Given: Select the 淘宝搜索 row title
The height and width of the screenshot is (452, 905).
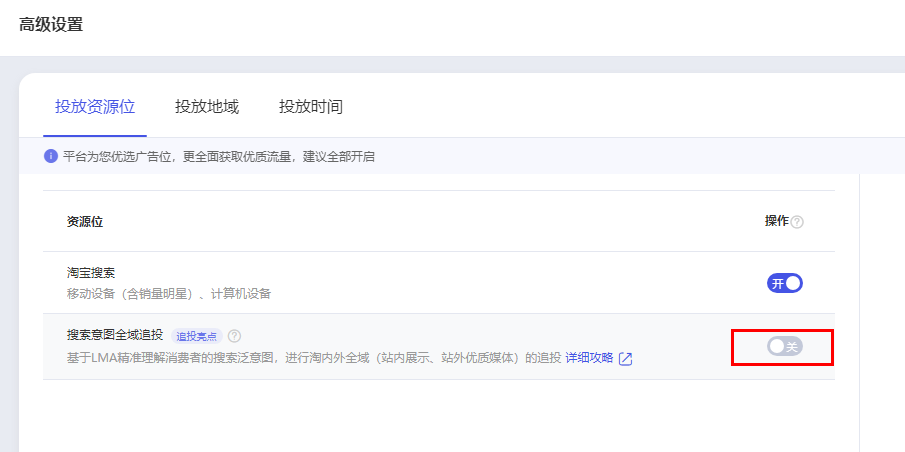Looking at the screenshot, I should (x=91, y=272).
